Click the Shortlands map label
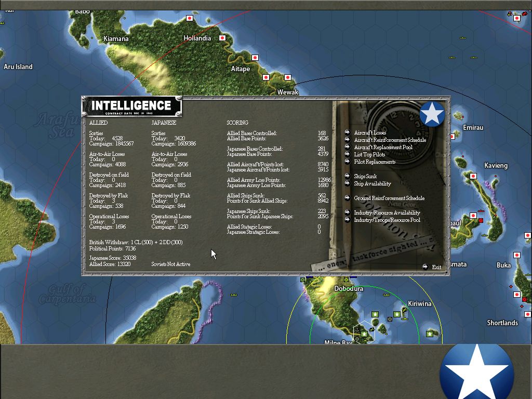 (502, 323)
